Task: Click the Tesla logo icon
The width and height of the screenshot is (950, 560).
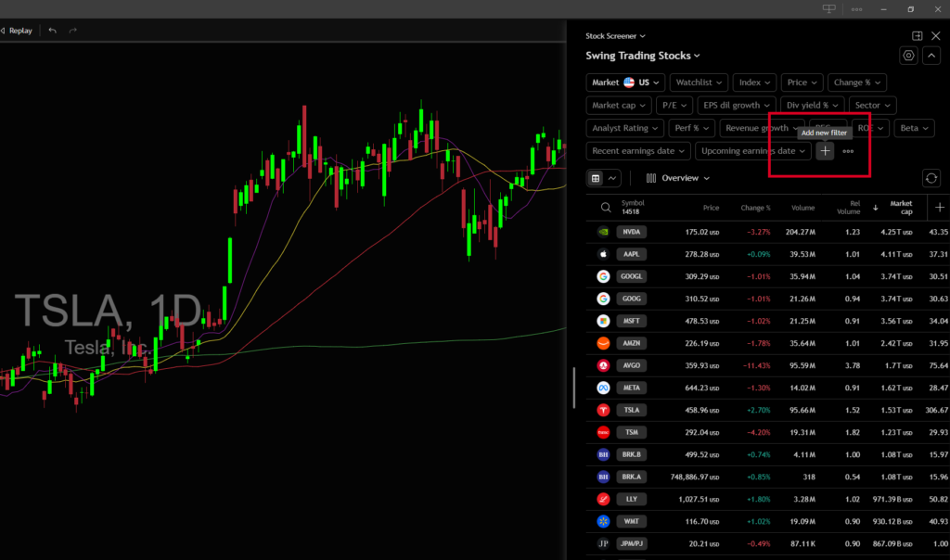Action: tap(603, 411)
